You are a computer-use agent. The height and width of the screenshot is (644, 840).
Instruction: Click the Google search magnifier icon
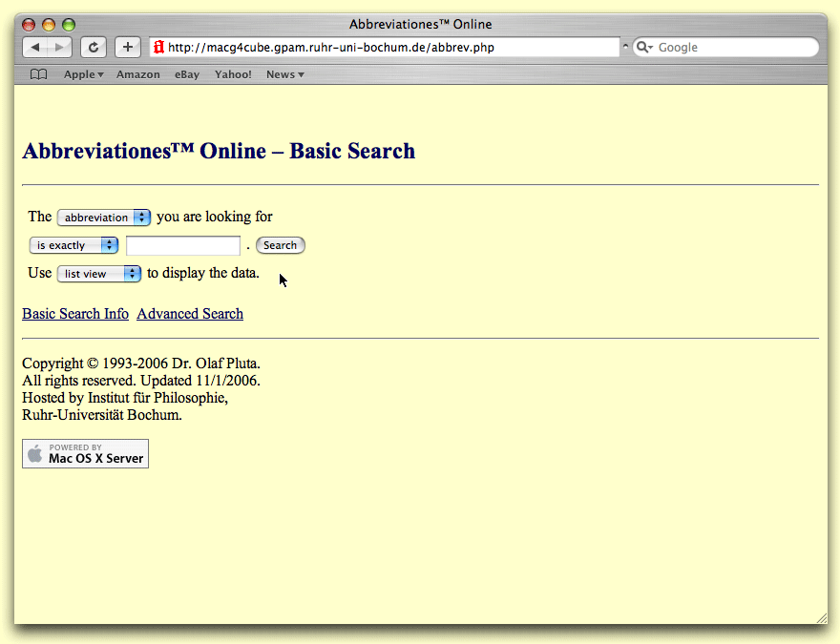(x=644, y=47)
